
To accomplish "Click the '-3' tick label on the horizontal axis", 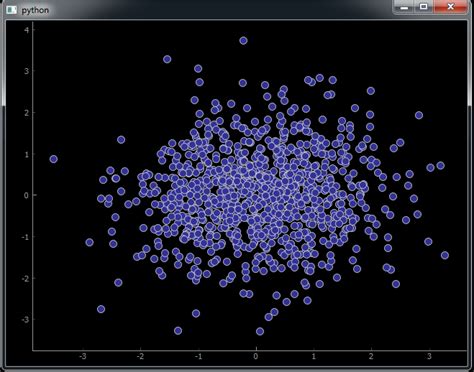I will [x=83, y=356].
